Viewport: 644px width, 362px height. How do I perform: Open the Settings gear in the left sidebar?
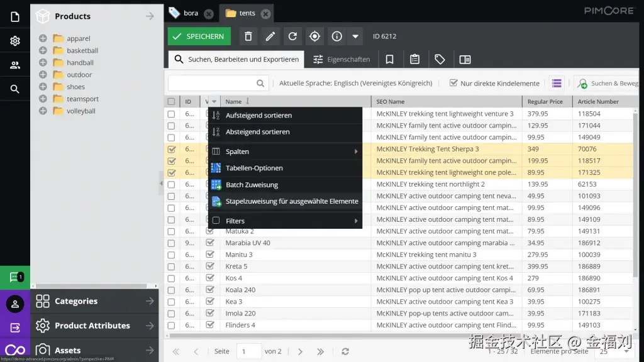click(15, 41)
